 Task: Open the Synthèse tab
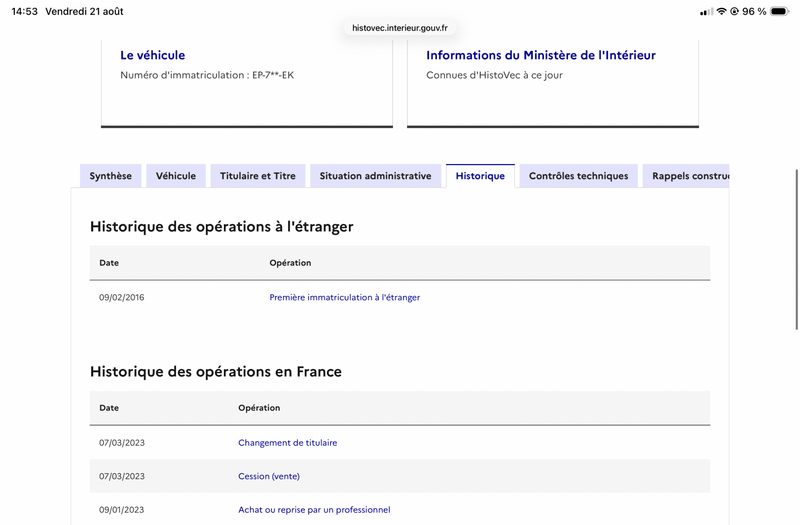coord(111,176)
